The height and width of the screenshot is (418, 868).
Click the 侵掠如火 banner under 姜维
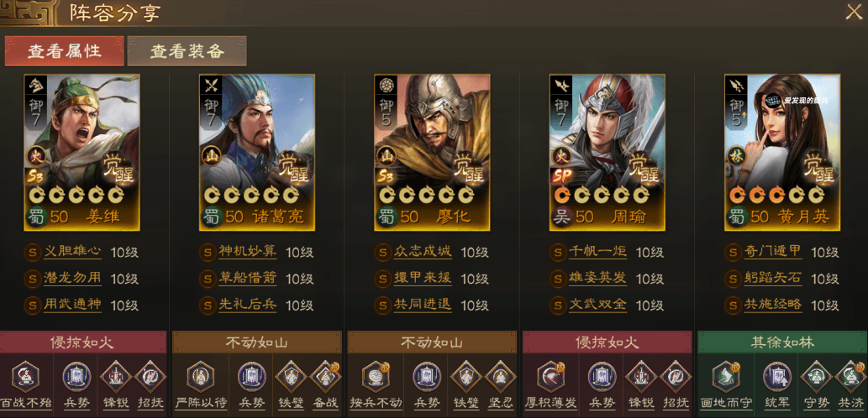[x=82, y=342]
